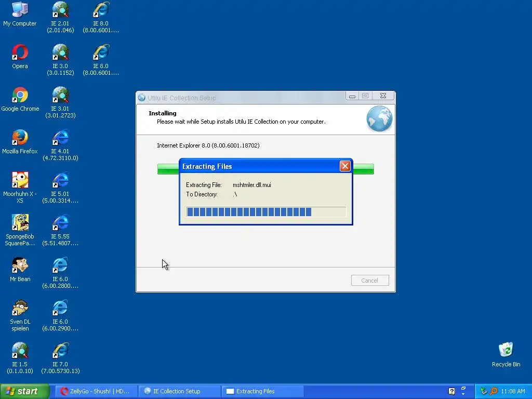Switch to ZellyGo - Shush! taskbar window
The image size is (532, 399).
tap(96, 391)
